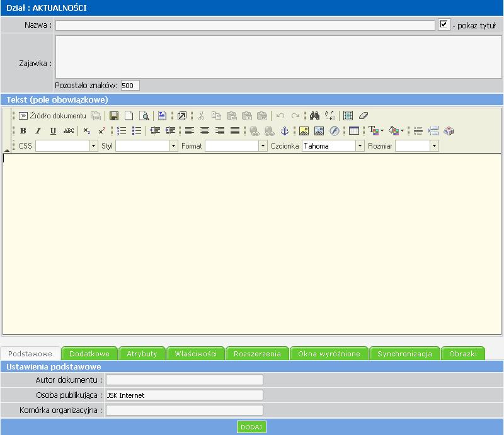504x435 pixels.
Task: Click the DODAJ button
Action: point(251,427)
